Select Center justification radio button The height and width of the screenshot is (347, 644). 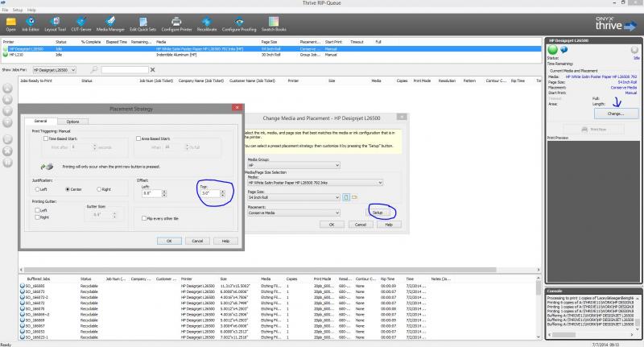tap(68, 189)
